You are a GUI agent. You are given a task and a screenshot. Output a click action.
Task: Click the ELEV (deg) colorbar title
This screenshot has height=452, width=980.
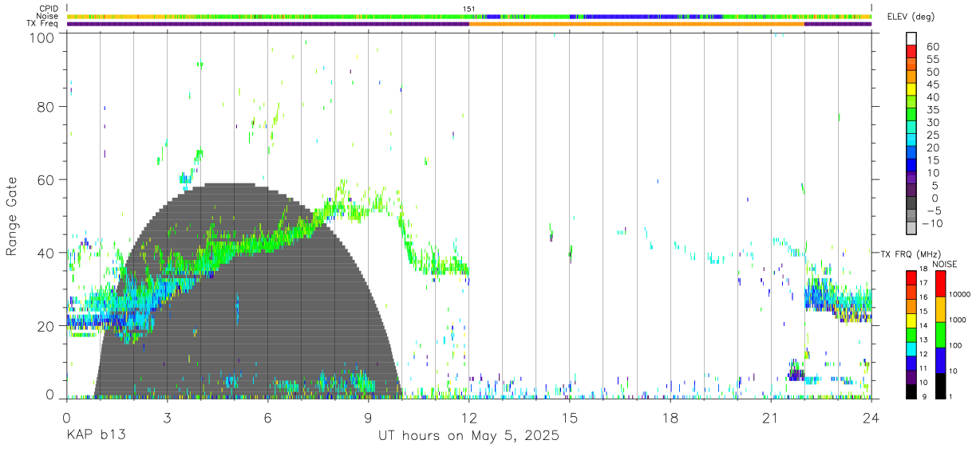click(911, 16)
